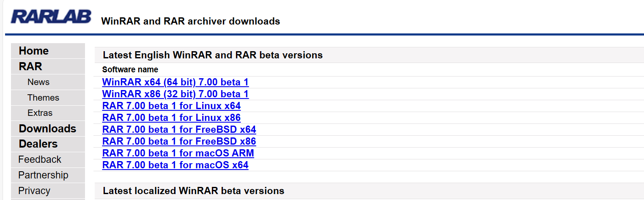Go to the News page
644x200 pixels.
tap(38, 82)
